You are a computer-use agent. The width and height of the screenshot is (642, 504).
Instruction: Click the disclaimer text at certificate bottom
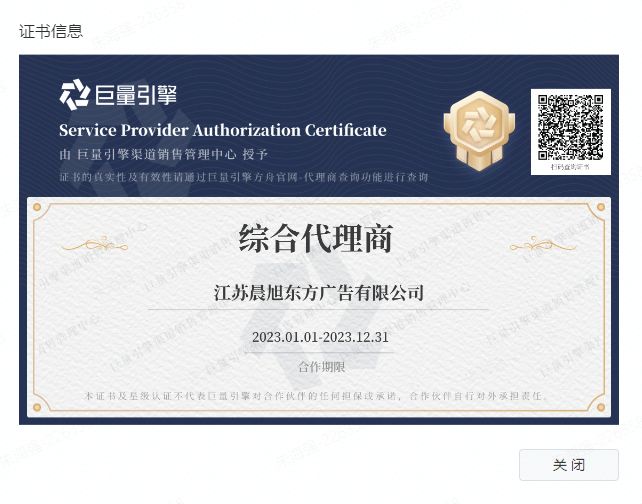tap(315, 396)
